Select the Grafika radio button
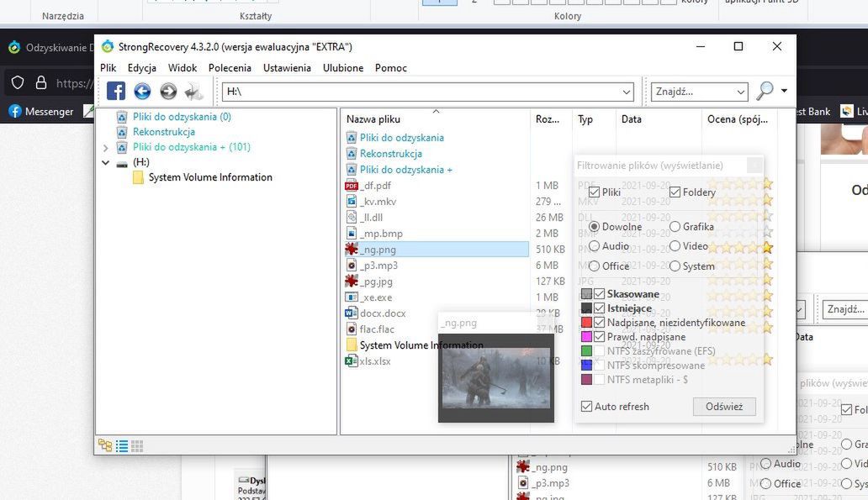Viewport: 868px width, 500px height. pos(675,226)
